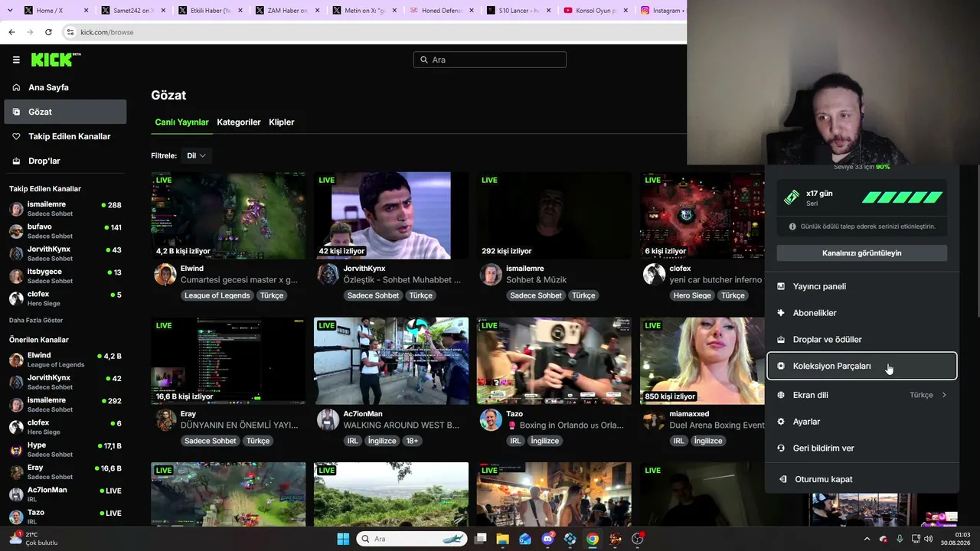Click the browser back arrow
This screenshot has height=551, width=980.
pos(11,32)
